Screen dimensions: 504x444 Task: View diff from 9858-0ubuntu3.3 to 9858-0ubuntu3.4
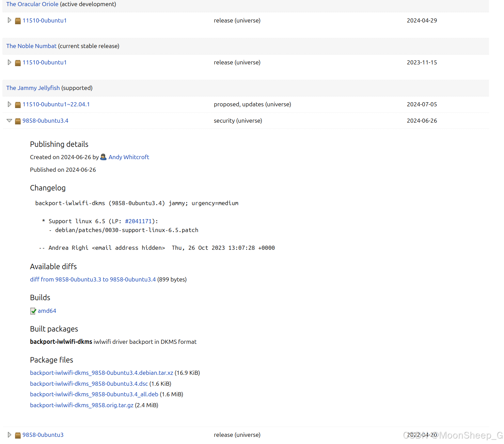click(x=93, y=279)
